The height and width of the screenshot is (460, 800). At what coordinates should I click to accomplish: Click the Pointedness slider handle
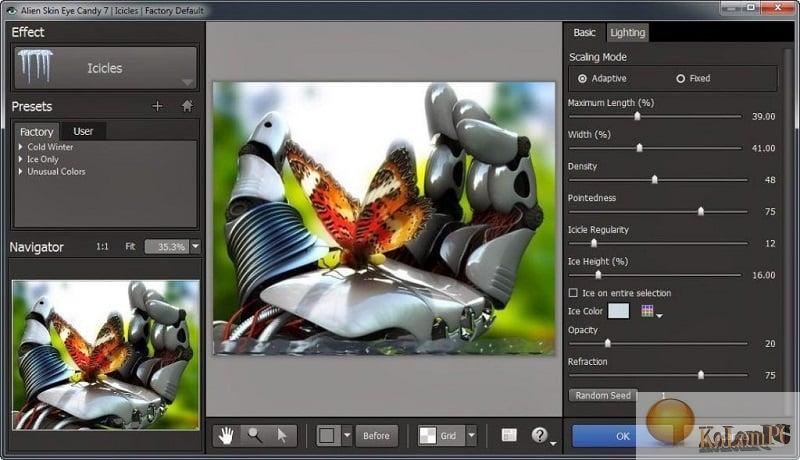click(x=701, y=211)
